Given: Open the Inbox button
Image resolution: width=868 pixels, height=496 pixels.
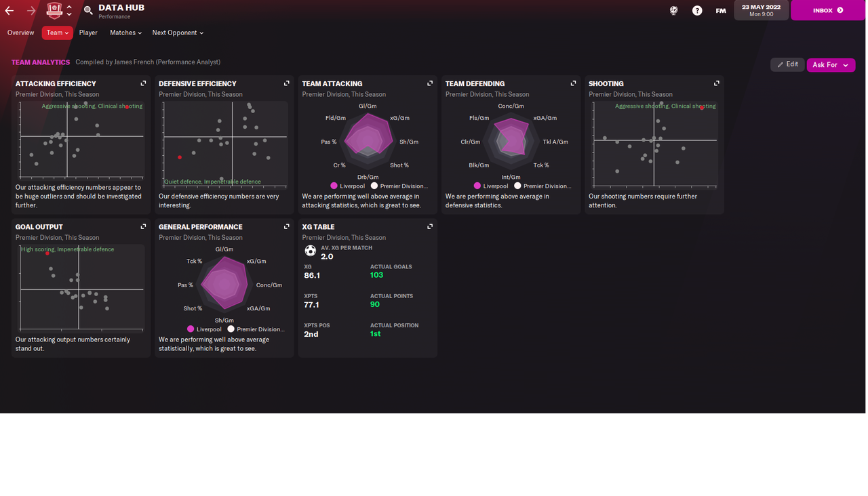Looking at the screenshot, I should coord(828,10).
